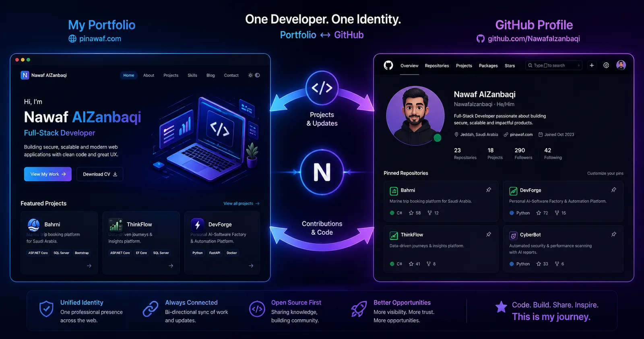Screen dimensions: 644x339
Task: Toggle the CyberBot repository pin icon
Action: click(x=614, y=234)
